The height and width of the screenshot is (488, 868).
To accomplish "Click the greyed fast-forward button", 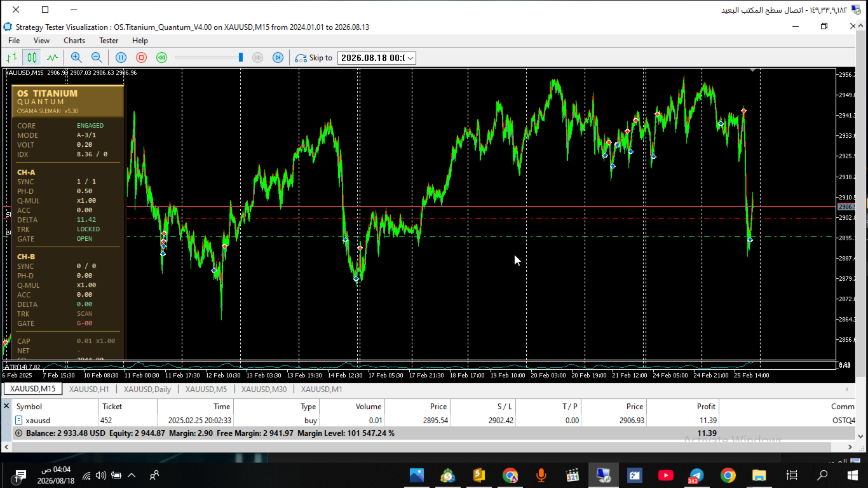I will (x=258, y=58).
